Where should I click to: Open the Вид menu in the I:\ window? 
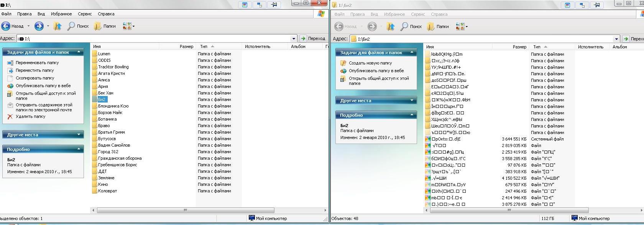41,14
